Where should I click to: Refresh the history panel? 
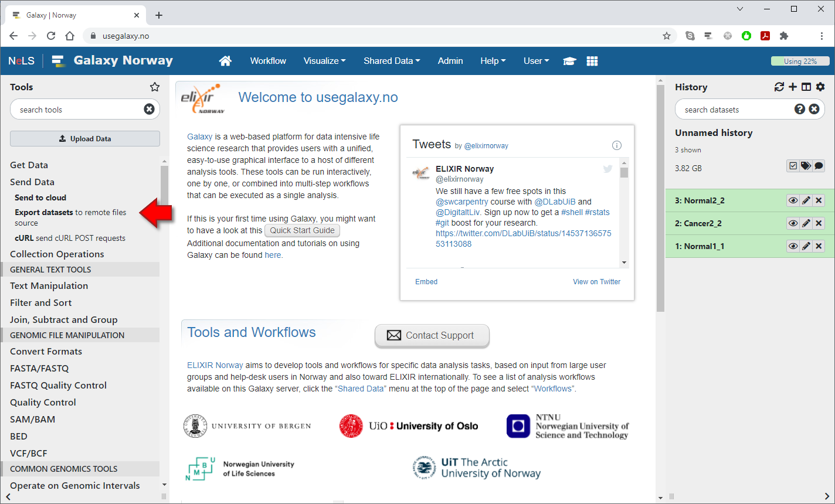point(779,87)
